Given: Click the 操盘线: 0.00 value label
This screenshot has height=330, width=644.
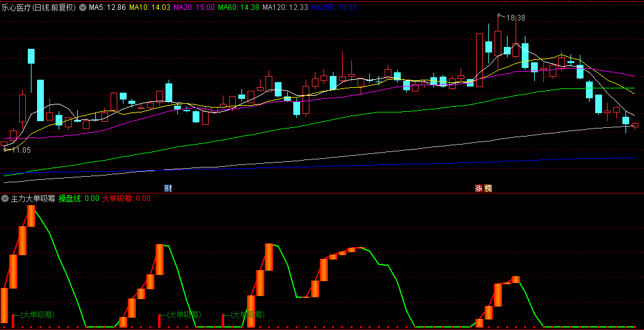Looking at the screenshot, I should (79, 198).
